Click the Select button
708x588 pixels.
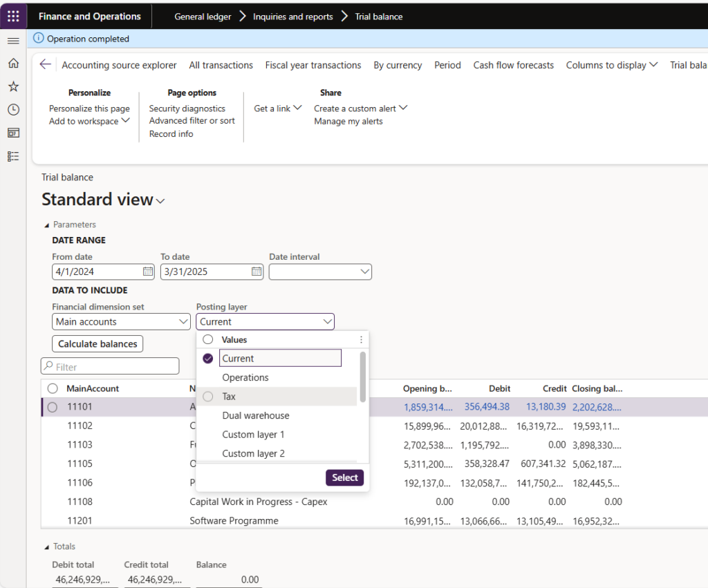pos(344,477)
